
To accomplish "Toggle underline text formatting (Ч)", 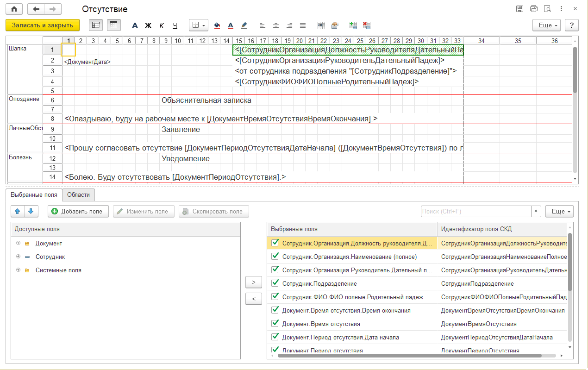I will [175, 25].
